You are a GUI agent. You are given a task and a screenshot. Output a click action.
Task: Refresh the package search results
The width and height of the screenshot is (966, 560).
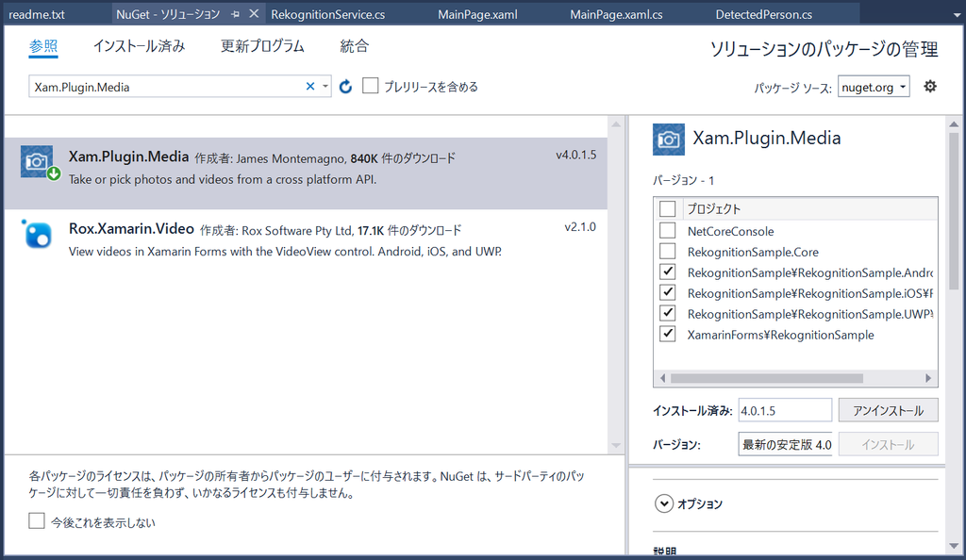pyautogui.click(x=345, y=87)
